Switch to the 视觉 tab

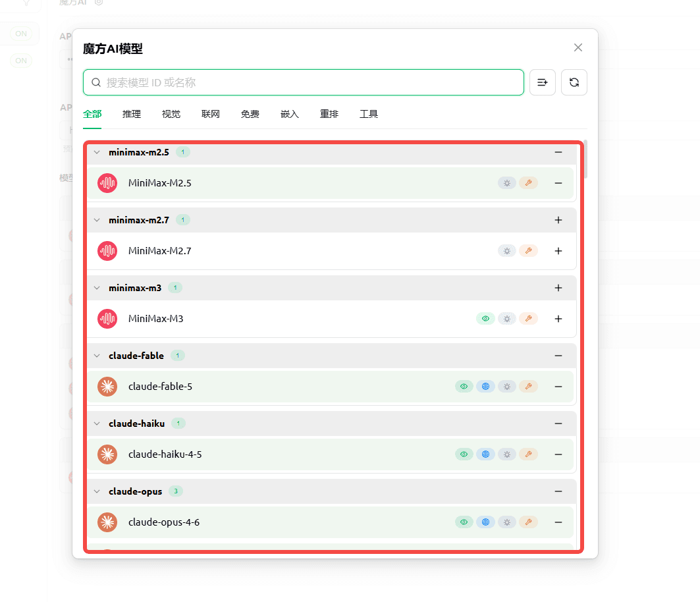(x=171, y=115)
